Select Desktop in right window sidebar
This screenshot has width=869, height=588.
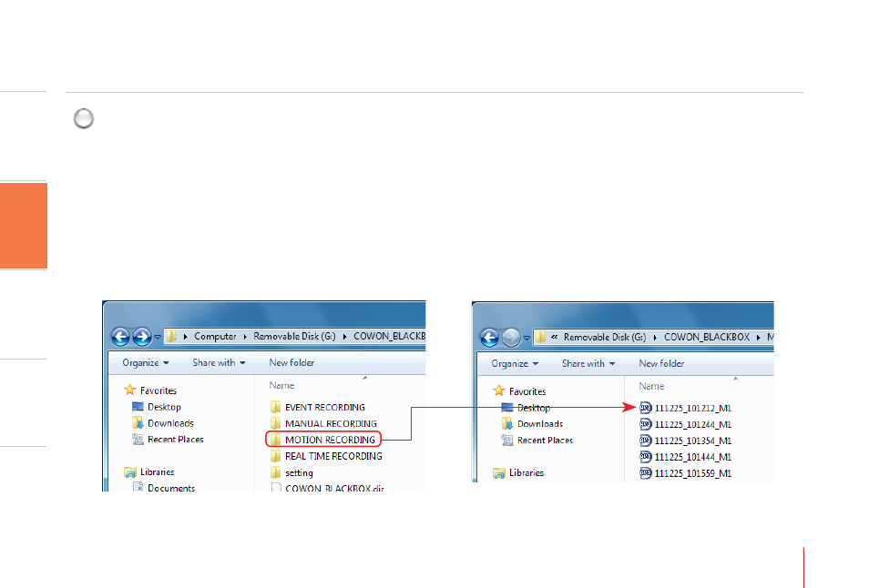point(526,408)
